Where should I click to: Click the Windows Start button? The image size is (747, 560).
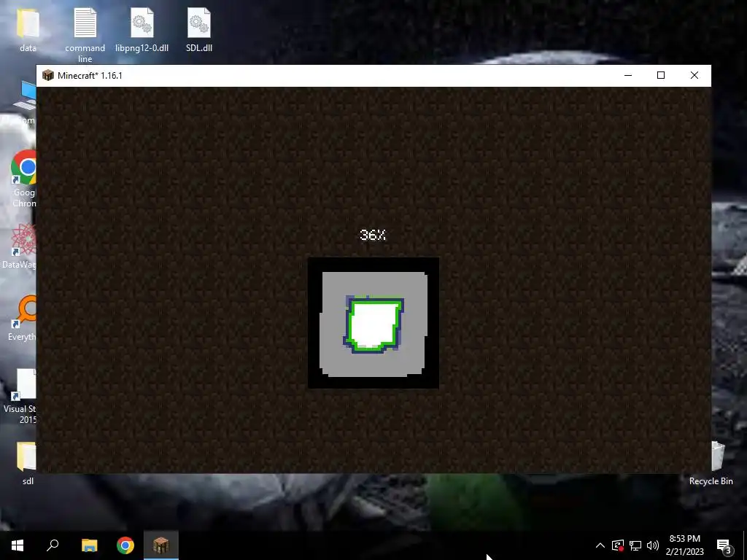pyautogui.click(x=18, y=545)
